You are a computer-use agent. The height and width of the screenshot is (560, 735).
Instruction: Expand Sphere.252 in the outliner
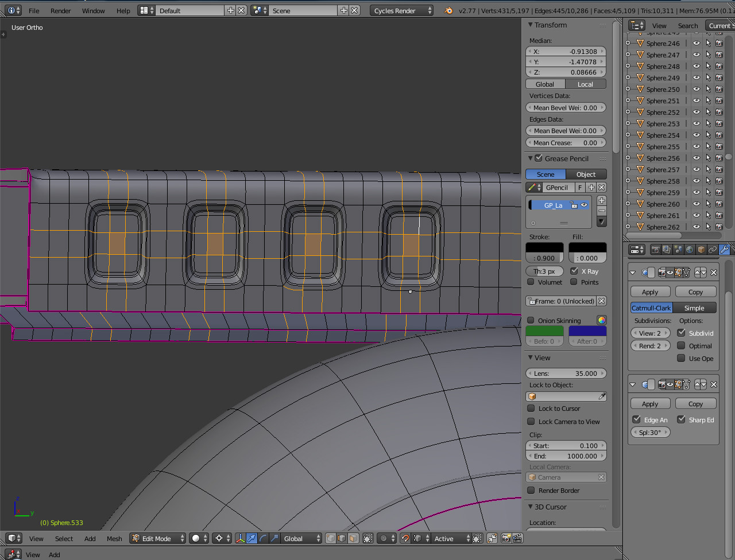[x=628, y=112]
